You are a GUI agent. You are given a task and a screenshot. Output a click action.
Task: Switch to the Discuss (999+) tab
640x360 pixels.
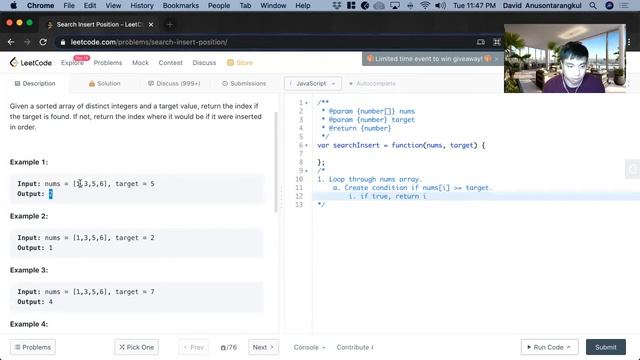[174, 83]
